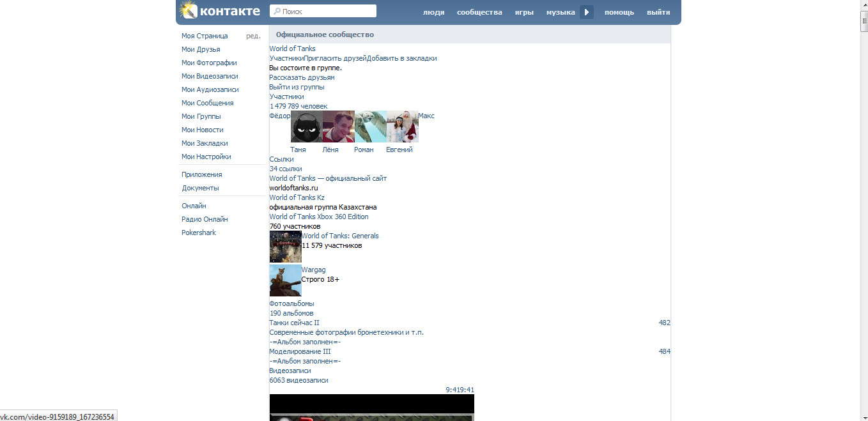Open Мои Закладки in sidebar
Viewport: 868px width, 421px height.
point(205,143)
